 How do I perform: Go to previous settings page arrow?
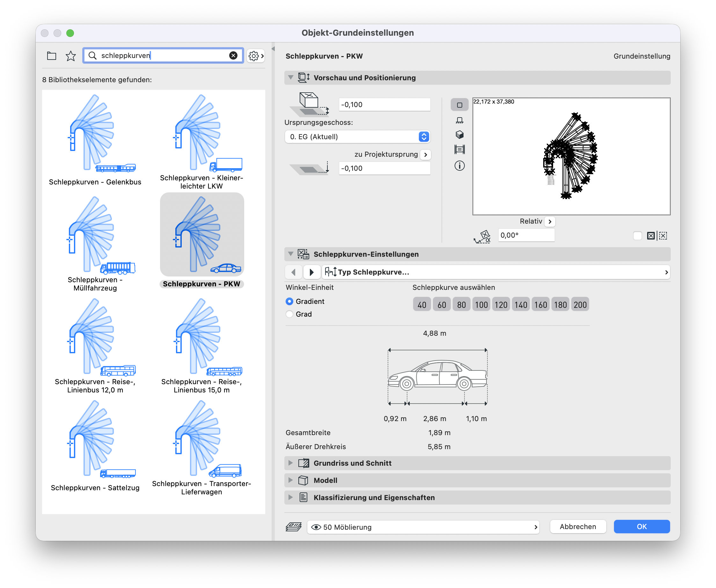tap(294, 272)
